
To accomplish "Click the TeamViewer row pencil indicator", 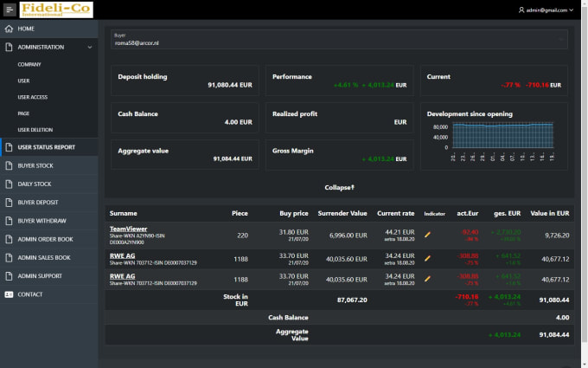I will pyautogui.click(x=427, y=235).
